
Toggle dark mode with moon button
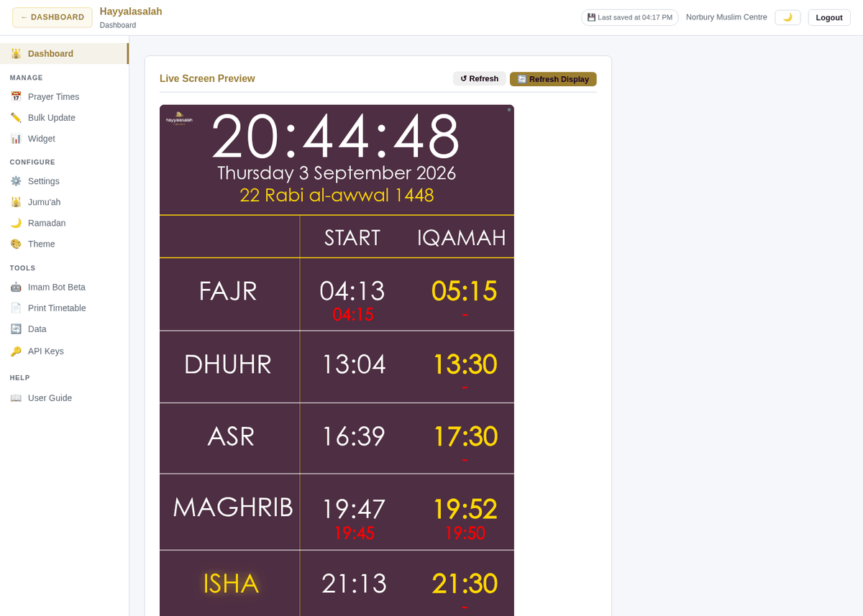pos(787,17)
